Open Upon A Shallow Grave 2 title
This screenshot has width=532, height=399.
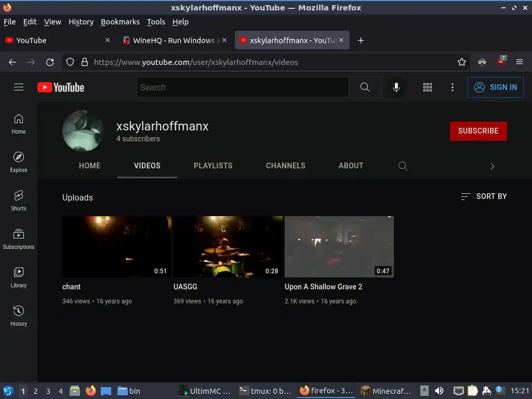[323, 287]
